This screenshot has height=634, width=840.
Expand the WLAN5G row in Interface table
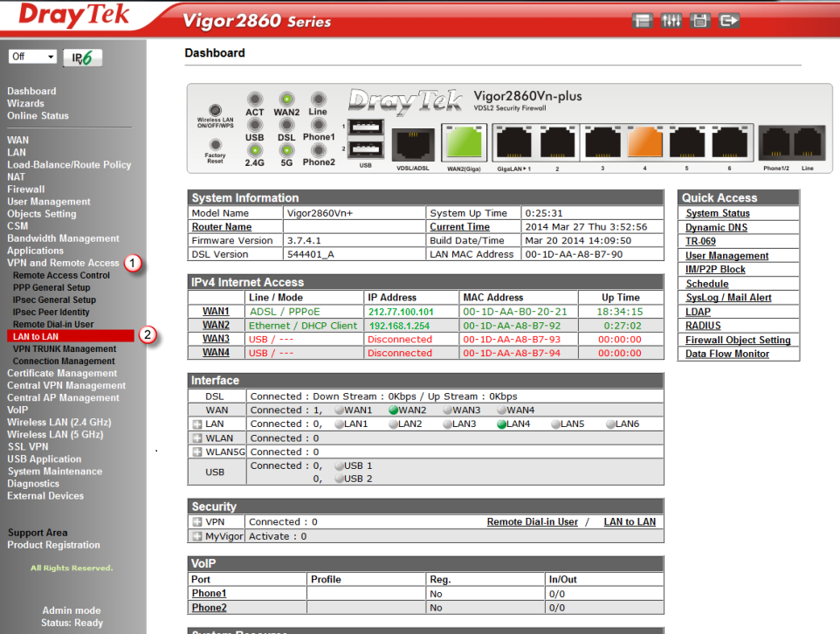(x=197, y=451)
